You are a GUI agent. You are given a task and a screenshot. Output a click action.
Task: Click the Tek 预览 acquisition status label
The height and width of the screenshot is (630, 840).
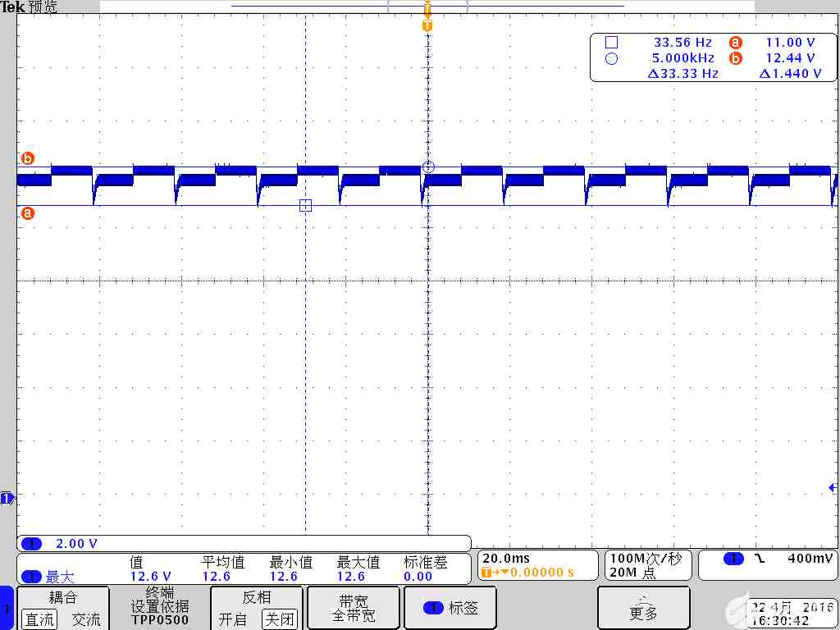tap(29, 7)
